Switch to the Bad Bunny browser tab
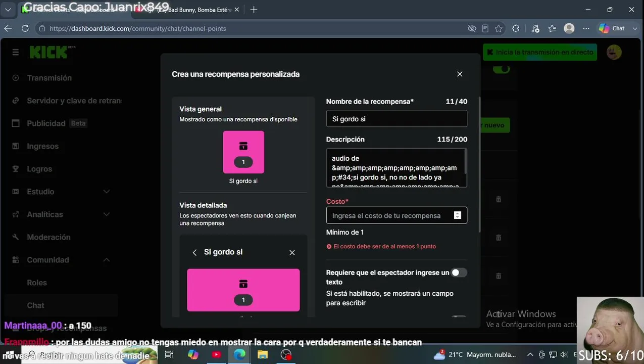 188,10
